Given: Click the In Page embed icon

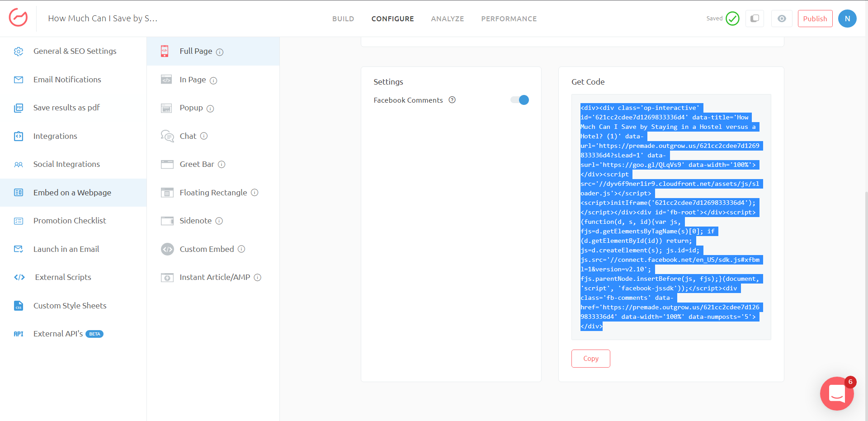Looking at the screenshot, I should tap(166, 80).
